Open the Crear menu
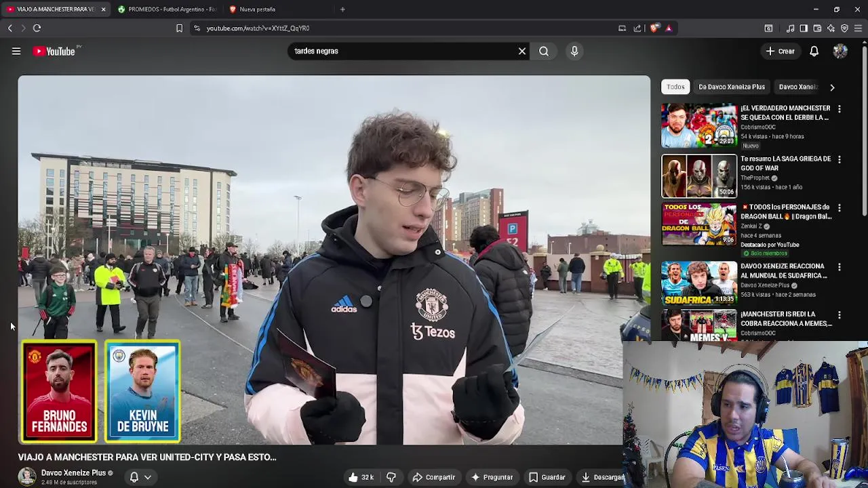This screenshot has height=488, width=868. [x=780, y=51]
